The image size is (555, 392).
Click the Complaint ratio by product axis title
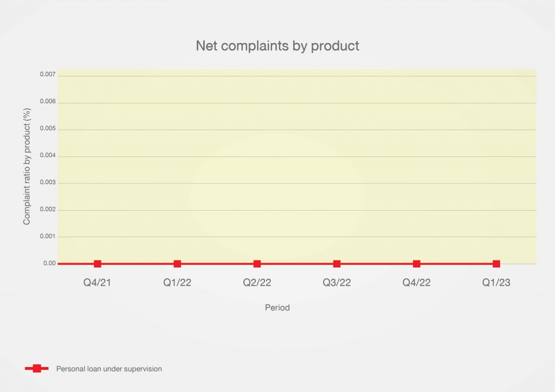tap(27, 166)
